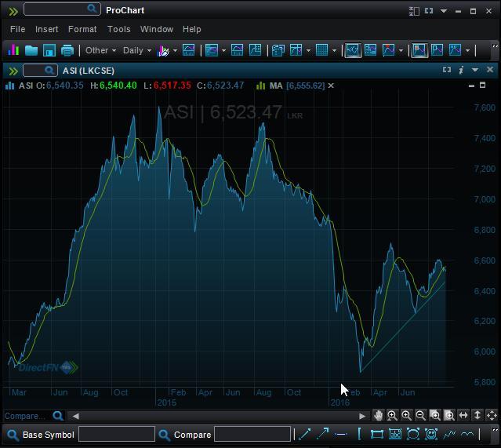Click the chart-with-arc icon in toolbar
The width and height of the screenshot is (501, 448).
[x=237, y=50]
